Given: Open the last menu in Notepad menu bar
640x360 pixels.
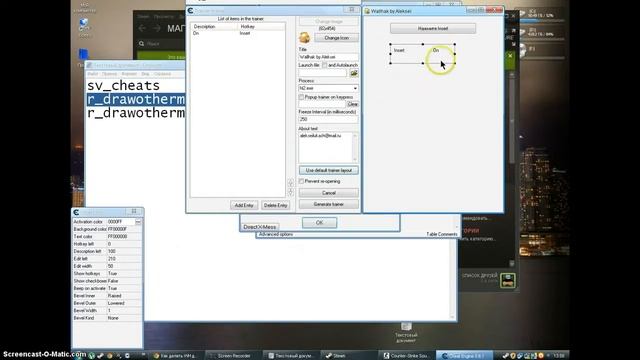Looking at the screenshot, I should 162,74.
